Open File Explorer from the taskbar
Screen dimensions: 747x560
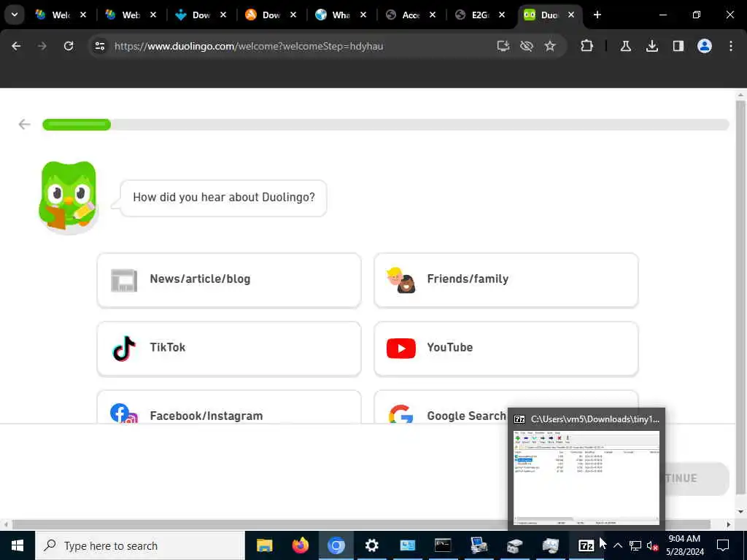264,545
